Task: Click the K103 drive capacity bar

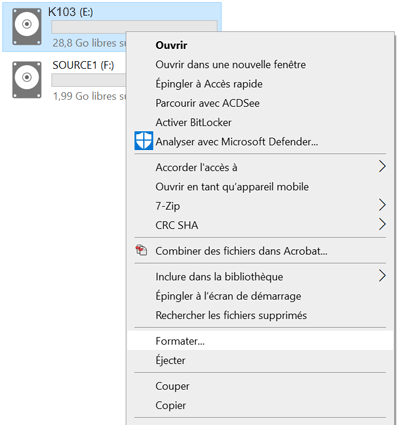Action: coord(134,27)
